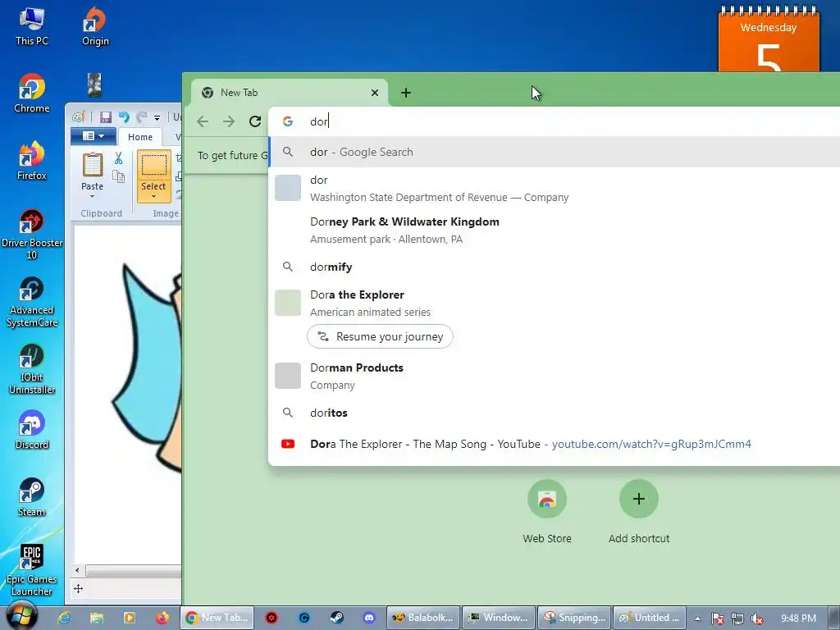The width and height of the screenshot is (840, 630).
Task: Open Advanced SystemCare desktop shortcut
Action: pyautogui.click(x=32, y=302)
